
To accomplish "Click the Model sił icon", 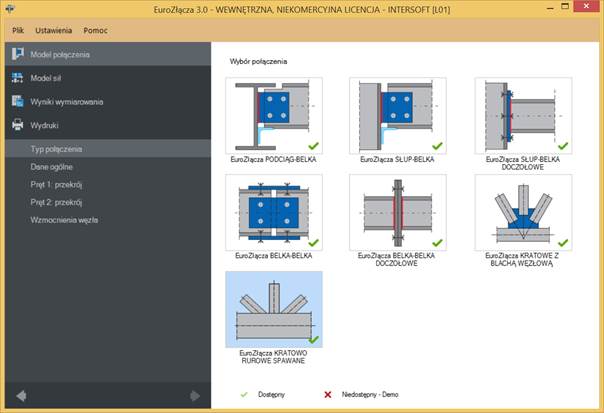I will point(17,78).
